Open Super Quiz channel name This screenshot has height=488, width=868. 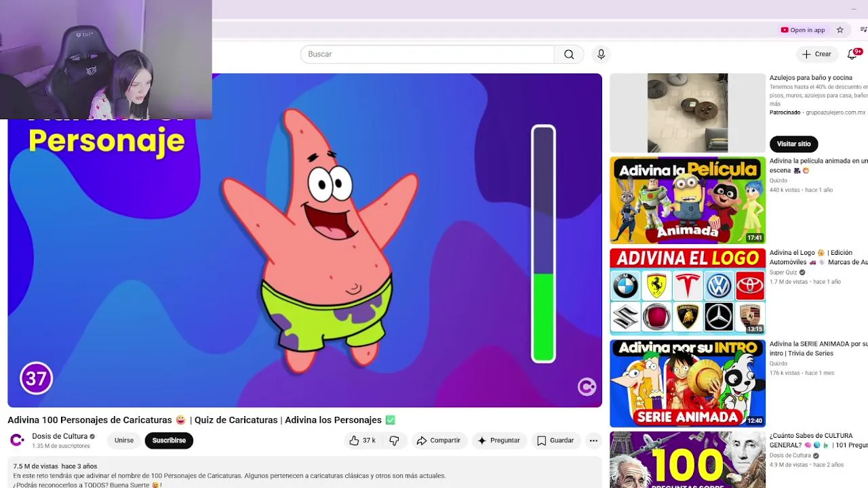[x=783, y=272]
